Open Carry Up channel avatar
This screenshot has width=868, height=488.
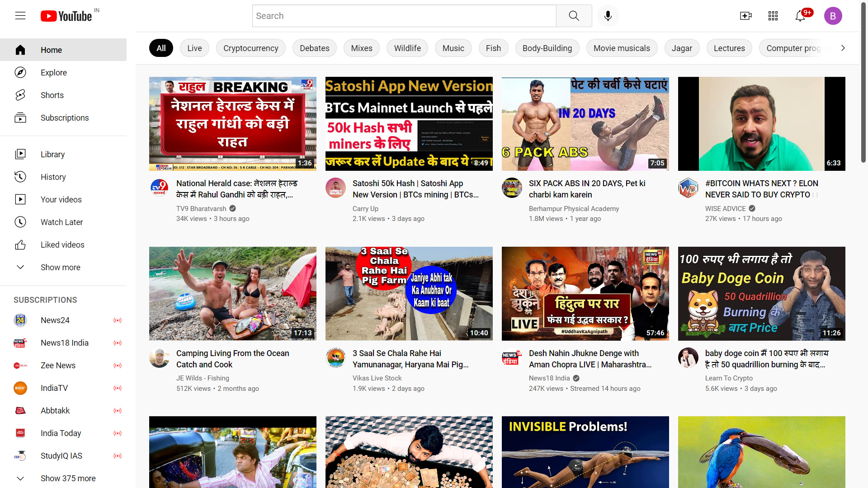tap(335, 188)
